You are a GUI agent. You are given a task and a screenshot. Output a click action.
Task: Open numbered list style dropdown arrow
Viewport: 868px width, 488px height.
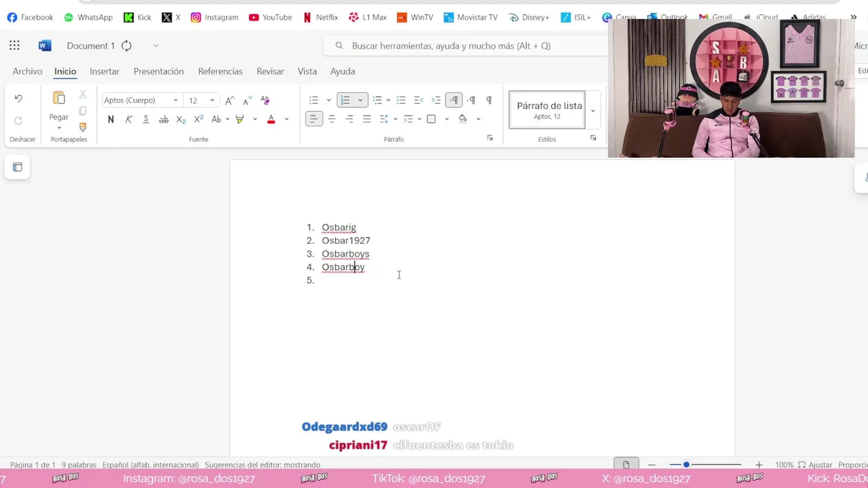coord(360,100)
